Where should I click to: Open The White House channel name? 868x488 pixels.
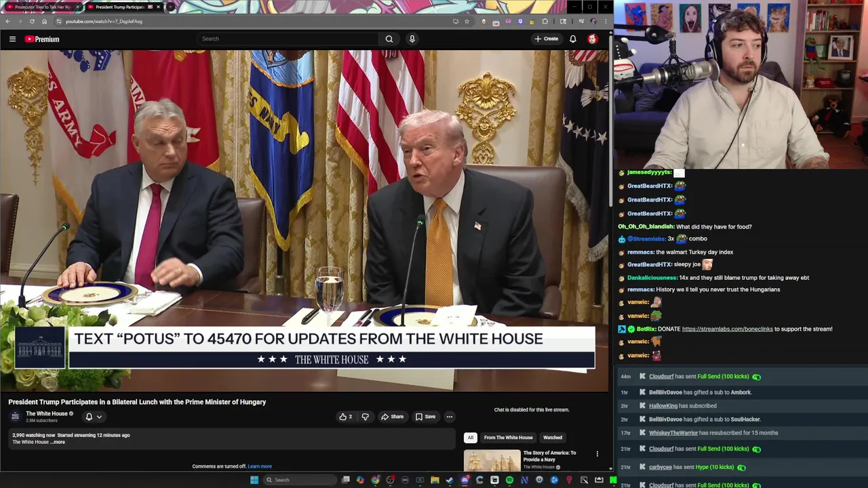click(47, 413)
